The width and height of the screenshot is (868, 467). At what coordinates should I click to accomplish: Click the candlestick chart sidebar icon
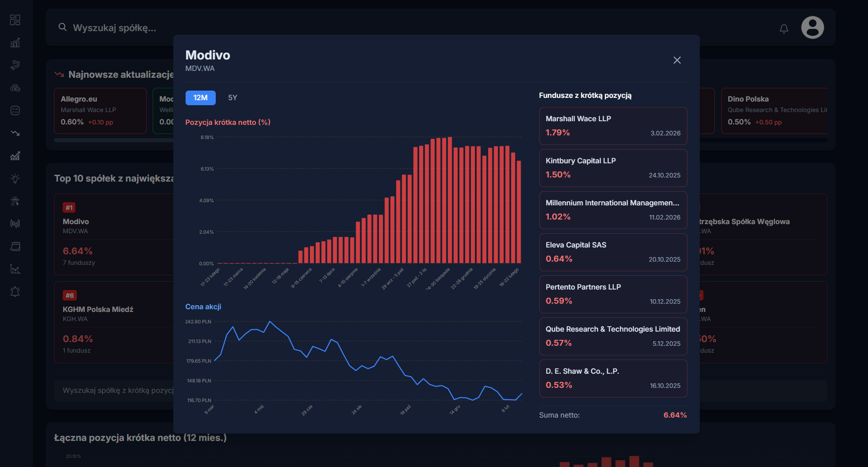(15, 224)
